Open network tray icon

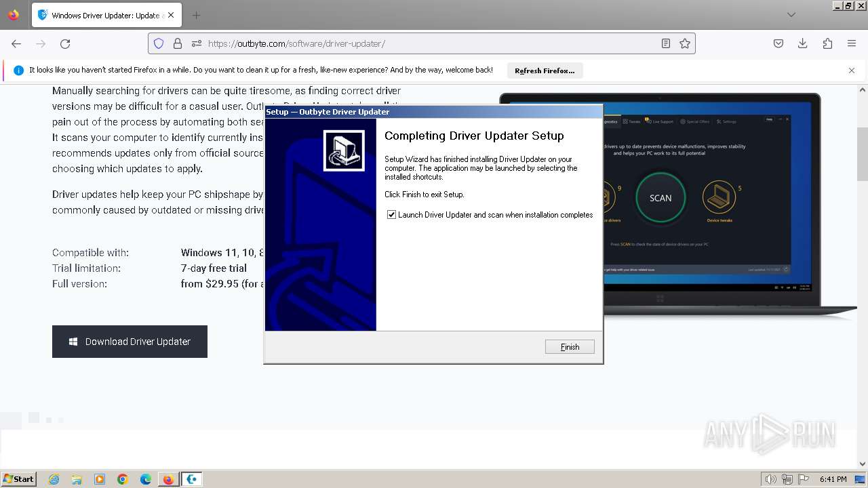point(787,479)
